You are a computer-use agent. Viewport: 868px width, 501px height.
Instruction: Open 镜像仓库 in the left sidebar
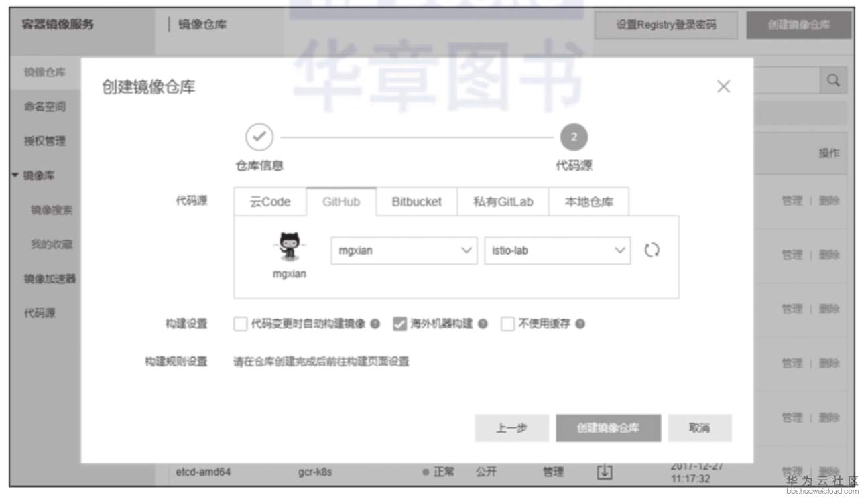45,72
